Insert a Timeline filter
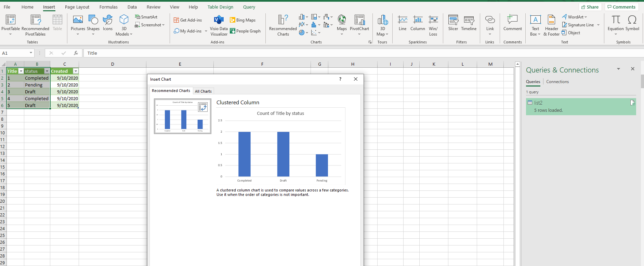 coord(469,23)
